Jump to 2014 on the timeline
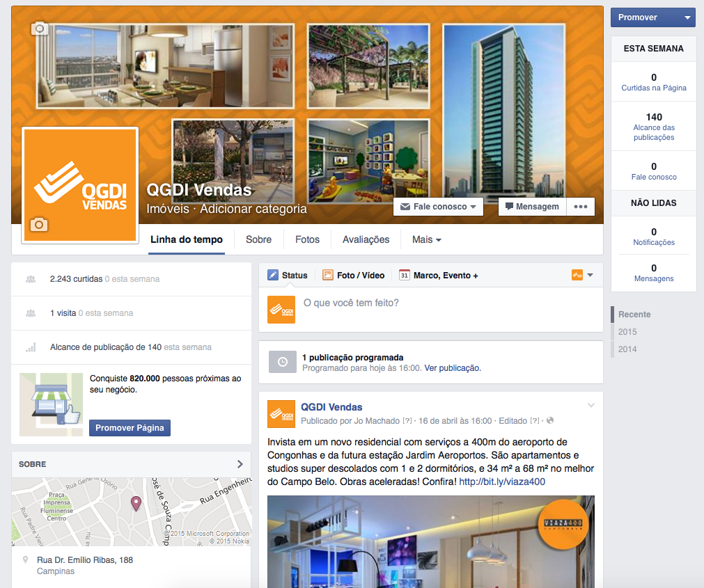This screenshot has width=704, height=588. (x=627, y=349)
